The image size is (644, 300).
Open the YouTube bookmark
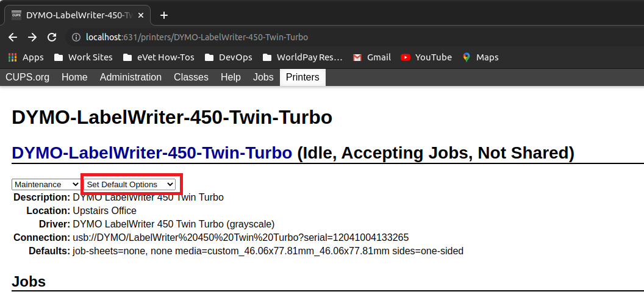426,57
